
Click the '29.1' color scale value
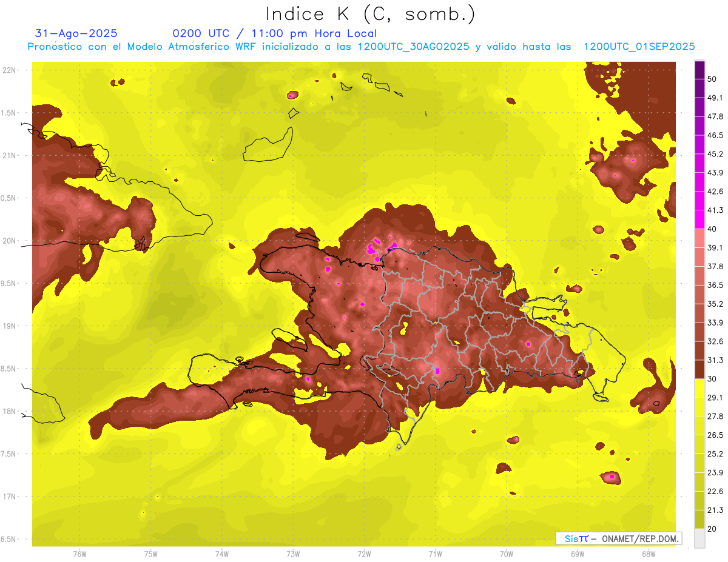[715, 398]
